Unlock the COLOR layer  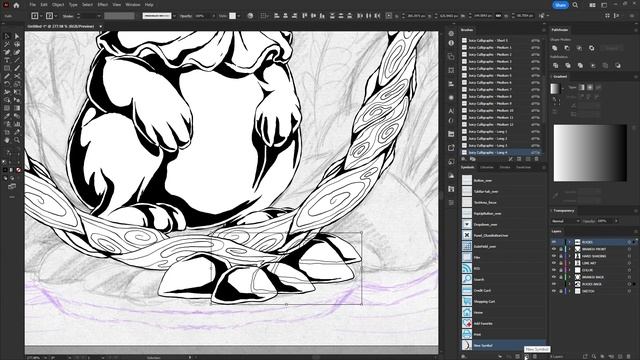click(x=560, y=270)
